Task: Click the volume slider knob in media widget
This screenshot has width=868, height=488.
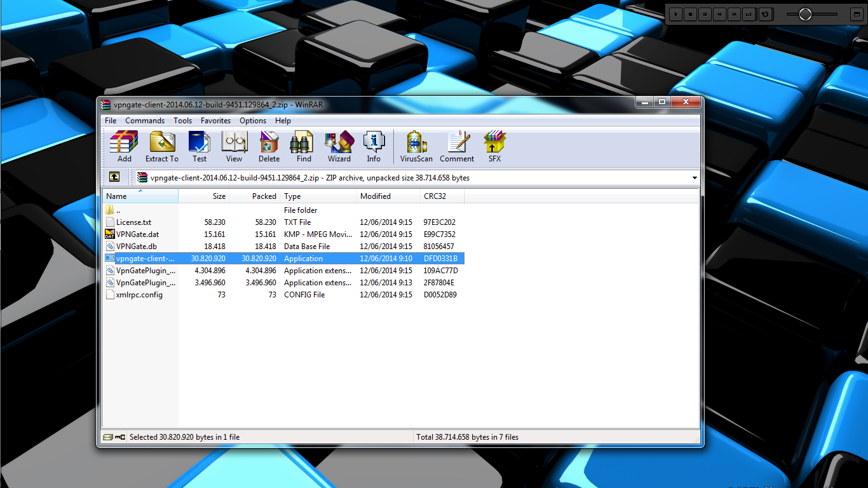Action: point(806,14)
